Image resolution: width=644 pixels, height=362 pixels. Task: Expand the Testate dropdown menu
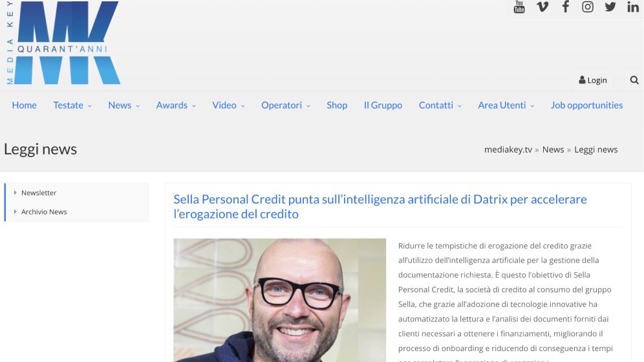[72, 105]
